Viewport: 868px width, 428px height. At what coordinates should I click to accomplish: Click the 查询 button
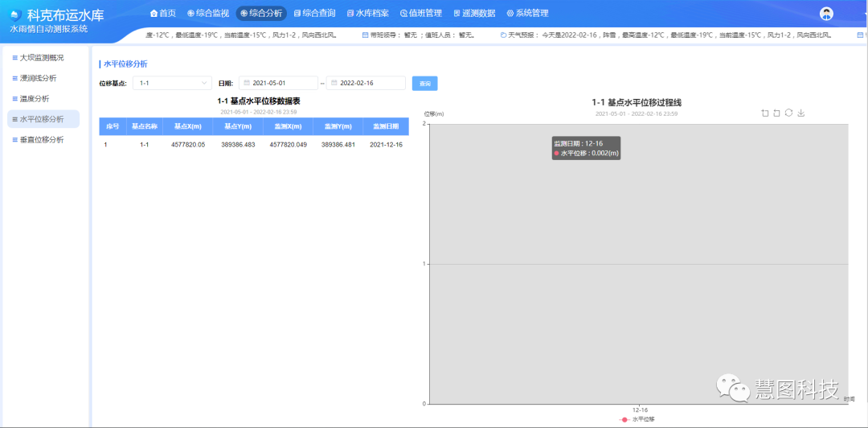click(425, 83)
